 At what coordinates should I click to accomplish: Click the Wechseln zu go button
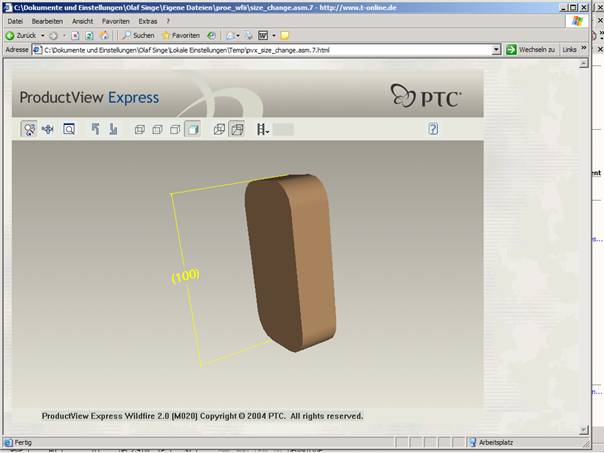coord(530,50)
